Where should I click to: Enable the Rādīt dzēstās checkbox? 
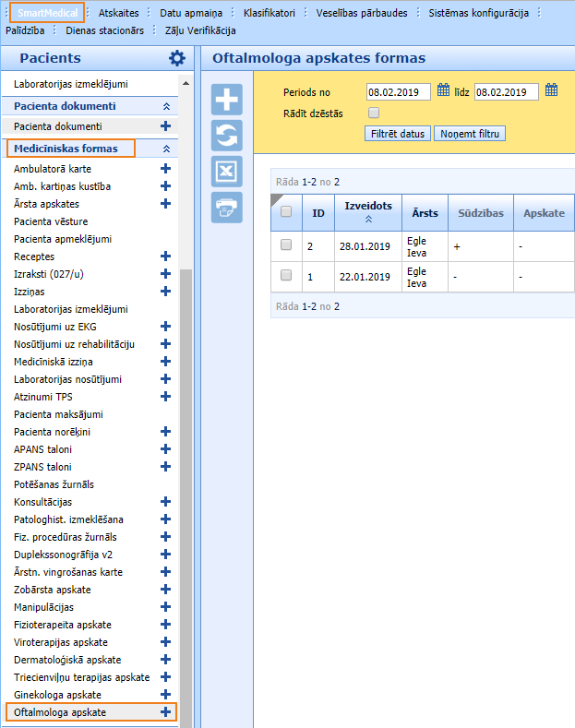pos(374,113)
